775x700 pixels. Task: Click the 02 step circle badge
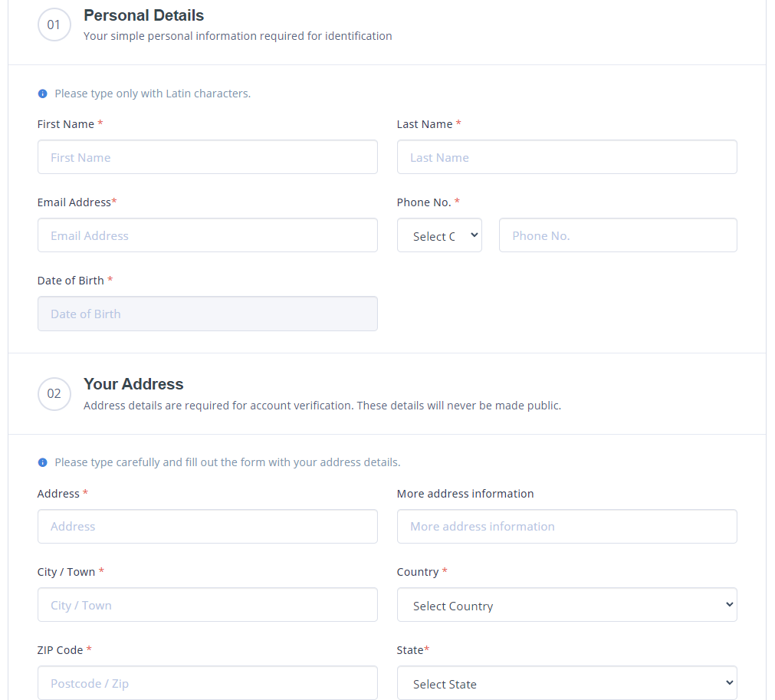pyautogui.click(x=54, y=393)
